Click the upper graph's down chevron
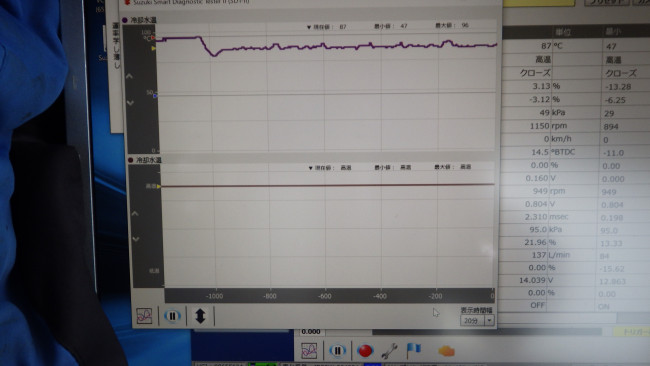650x366 pixels. (130, 103)
